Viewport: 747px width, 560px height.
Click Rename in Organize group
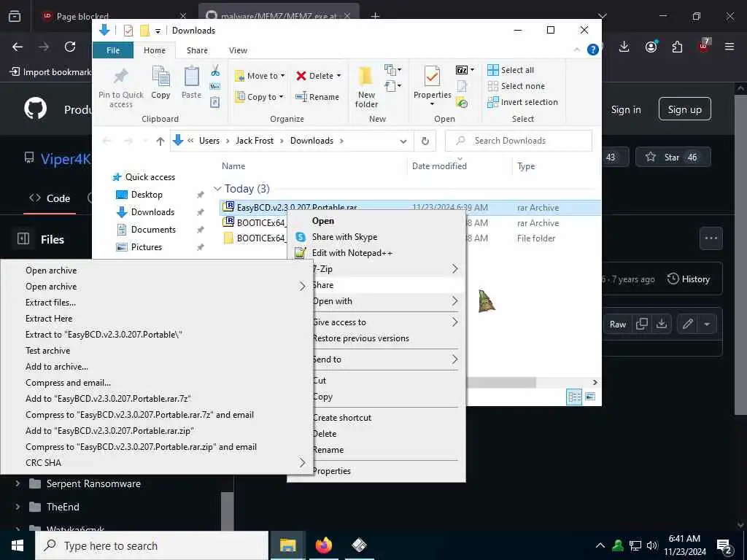pyautogui.click(x=317, y=97)
